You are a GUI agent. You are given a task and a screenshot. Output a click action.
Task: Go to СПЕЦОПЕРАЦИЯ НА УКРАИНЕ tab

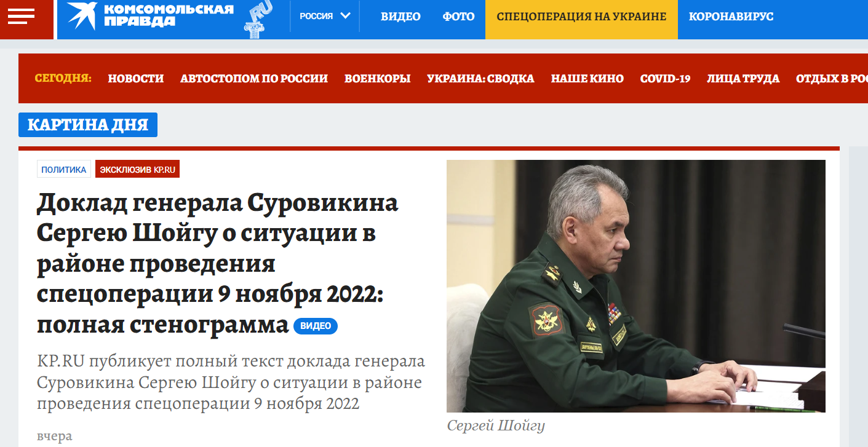tap(581, 17)
